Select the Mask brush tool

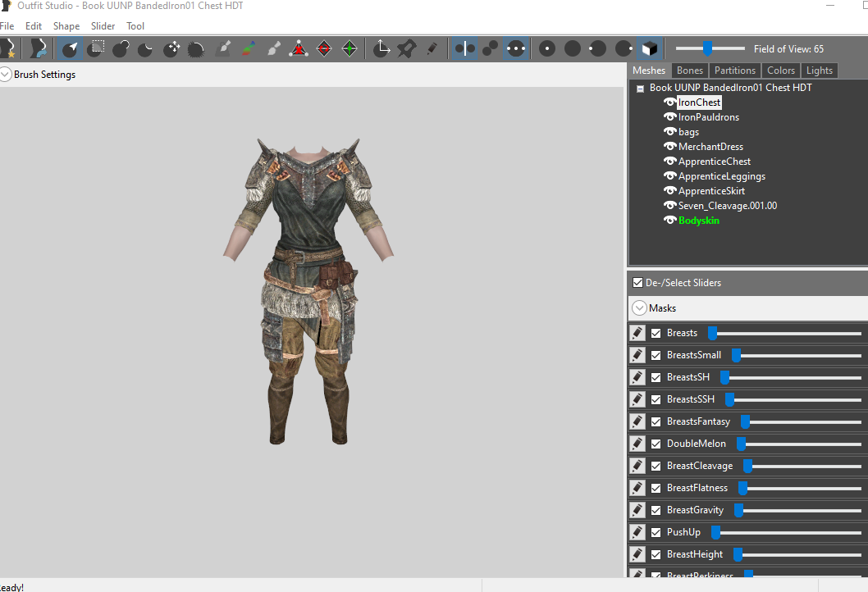click(x=96, y=48)
